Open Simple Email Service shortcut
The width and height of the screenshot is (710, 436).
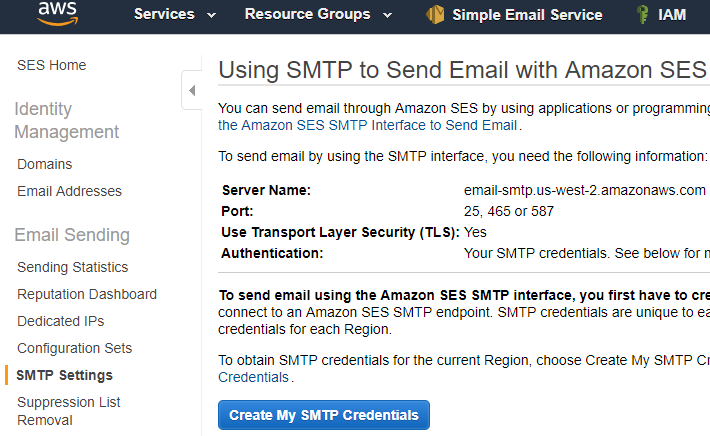[x=526, y=15]
